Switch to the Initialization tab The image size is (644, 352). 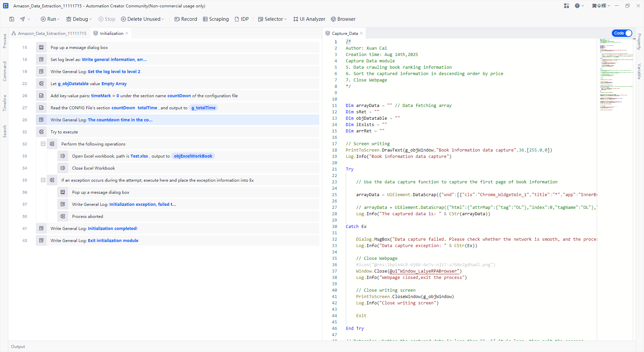[111, 33]
